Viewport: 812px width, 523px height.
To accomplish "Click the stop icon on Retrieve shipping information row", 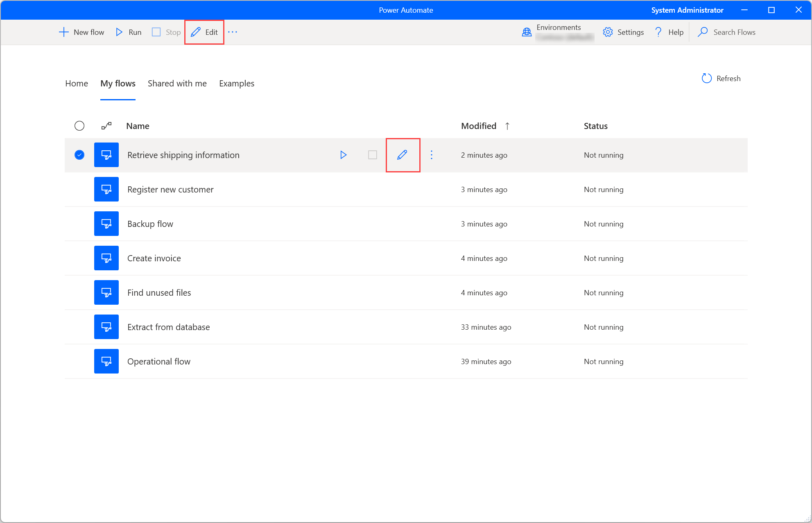I will [373, 155].
